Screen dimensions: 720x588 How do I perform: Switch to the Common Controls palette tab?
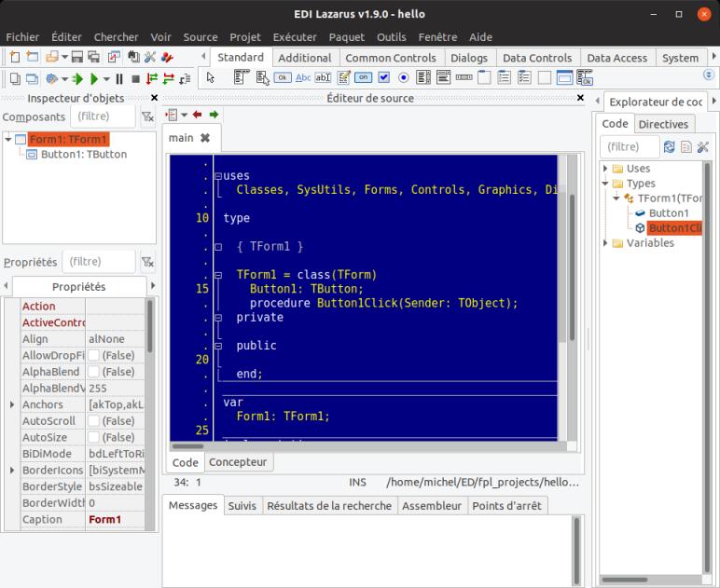pos(390,58)
